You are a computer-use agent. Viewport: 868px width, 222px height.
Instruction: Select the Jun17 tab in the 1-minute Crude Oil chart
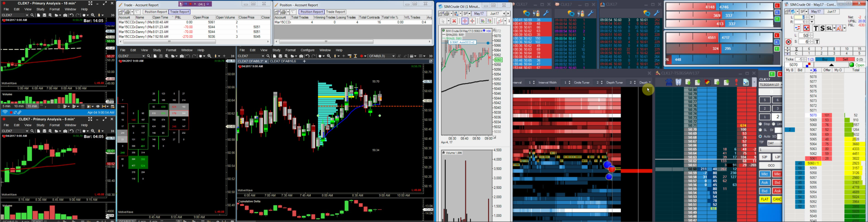pyautogui.click(x=495, y=14)
